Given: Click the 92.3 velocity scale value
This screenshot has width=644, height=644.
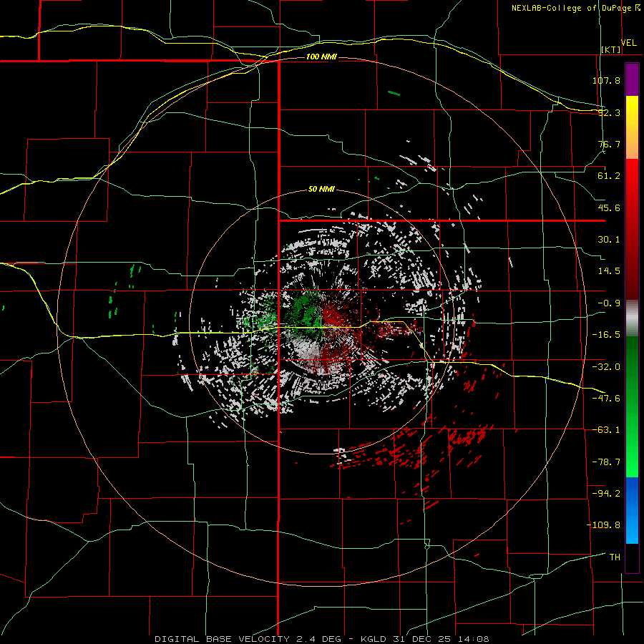Looking at the screenshot, I should (609, 112).
